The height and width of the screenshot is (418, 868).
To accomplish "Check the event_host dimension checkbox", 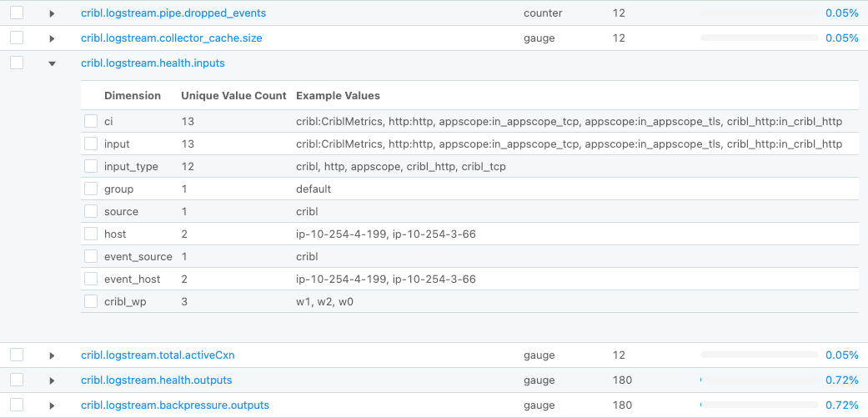I will point(91,279).
